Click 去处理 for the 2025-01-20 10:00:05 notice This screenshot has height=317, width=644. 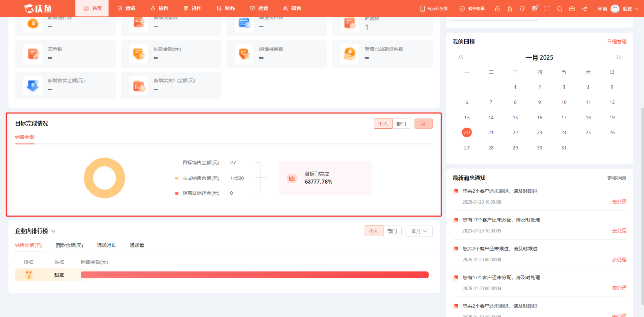(619, 231)
